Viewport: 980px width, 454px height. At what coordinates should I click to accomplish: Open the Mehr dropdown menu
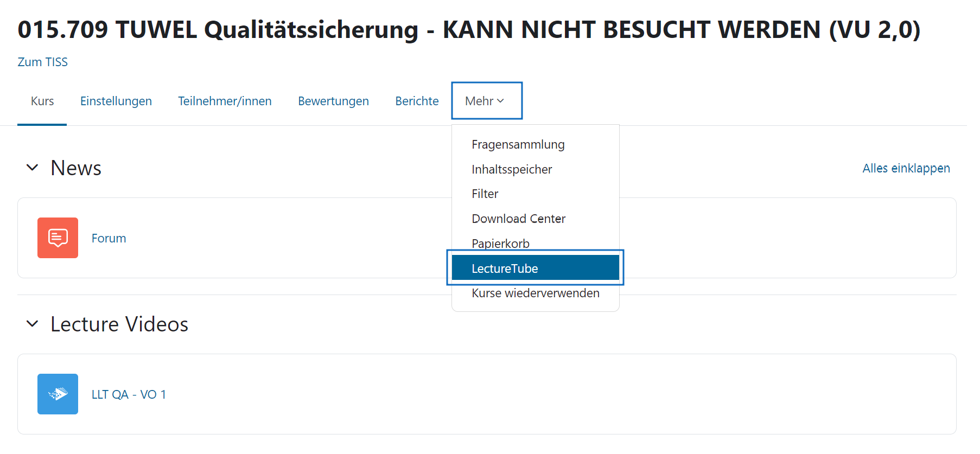[x=486, y=101]
